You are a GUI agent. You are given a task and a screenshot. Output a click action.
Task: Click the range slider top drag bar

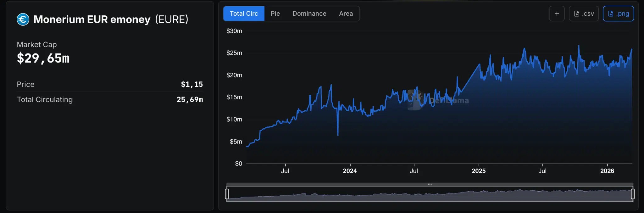[430, 184]
